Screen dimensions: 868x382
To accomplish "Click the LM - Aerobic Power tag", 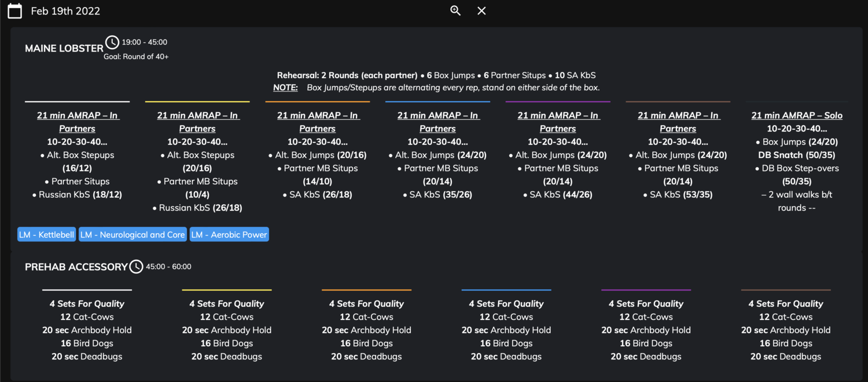I will tap(229, 234).
